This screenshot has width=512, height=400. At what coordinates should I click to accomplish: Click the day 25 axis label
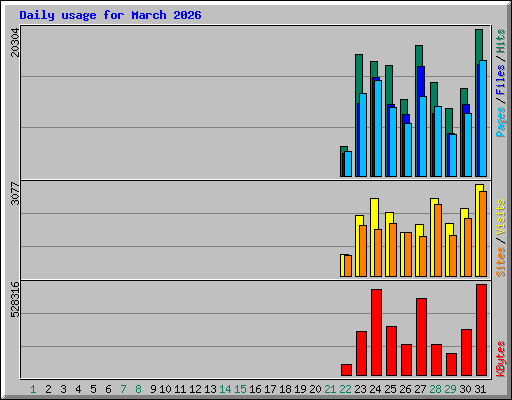(390, 389)
